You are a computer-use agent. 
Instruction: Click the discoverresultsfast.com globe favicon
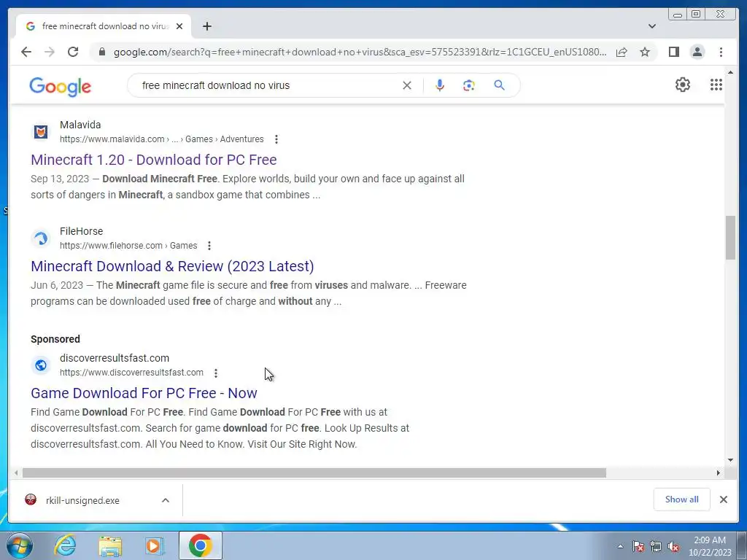[x=41, y=365]
